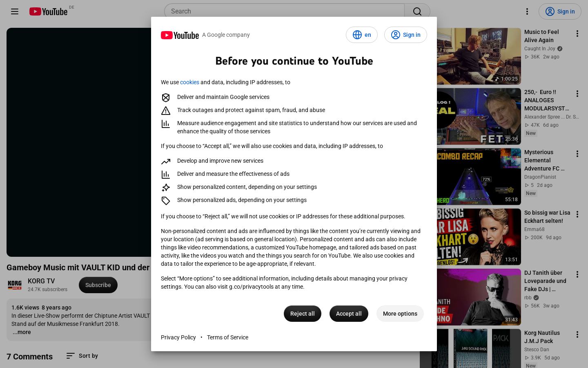
Task: Open the cookies link
Action: pyautogui.click(x=189, y=82)
